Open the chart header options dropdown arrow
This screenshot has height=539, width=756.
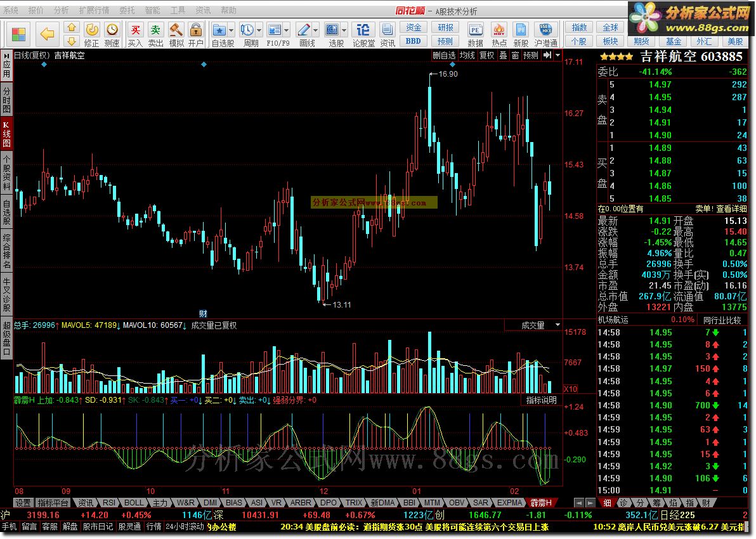tap(558, 55)
